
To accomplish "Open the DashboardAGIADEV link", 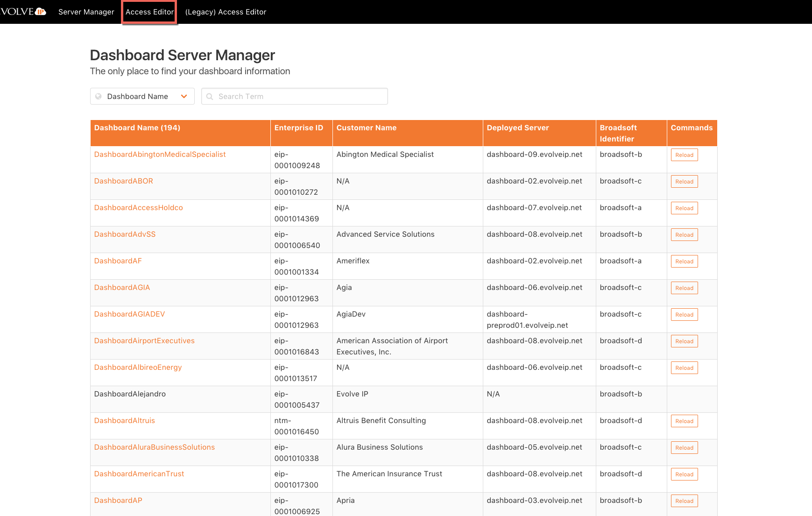I will tap(129, 314).
